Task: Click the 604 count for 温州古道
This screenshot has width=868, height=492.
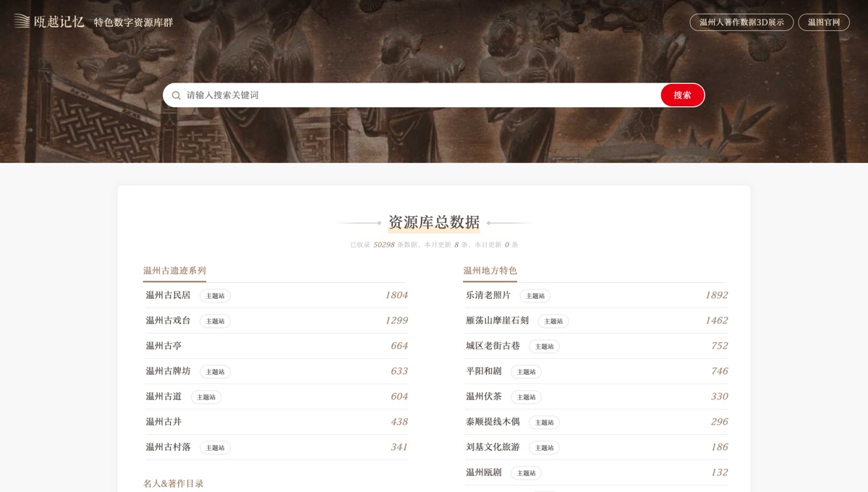Action: (399, 396)
